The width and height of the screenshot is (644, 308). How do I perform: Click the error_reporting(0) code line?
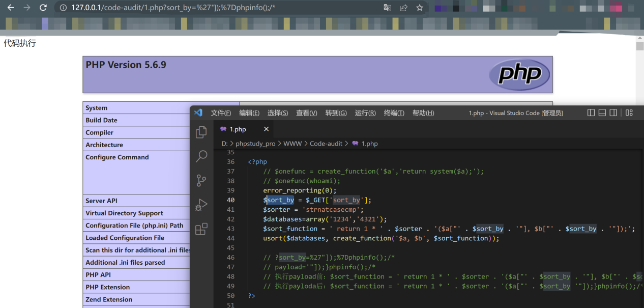point(300,190)
